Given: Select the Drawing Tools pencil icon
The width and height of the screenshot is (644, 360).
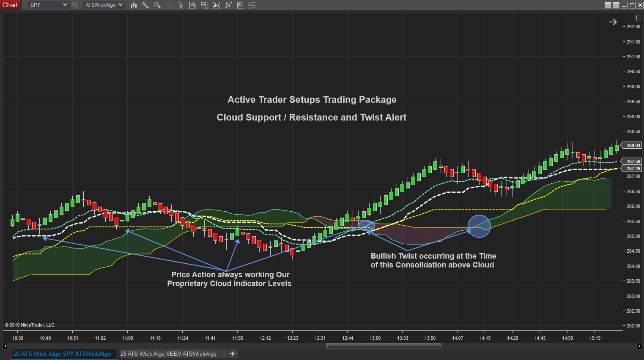Looking at the screenshot, I should 145,5.
